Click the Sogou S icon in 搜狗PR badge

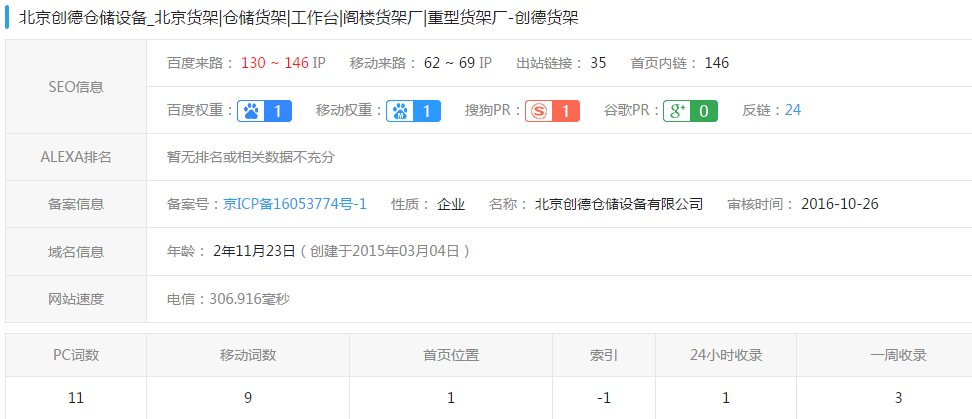click(x=538, y=111)
